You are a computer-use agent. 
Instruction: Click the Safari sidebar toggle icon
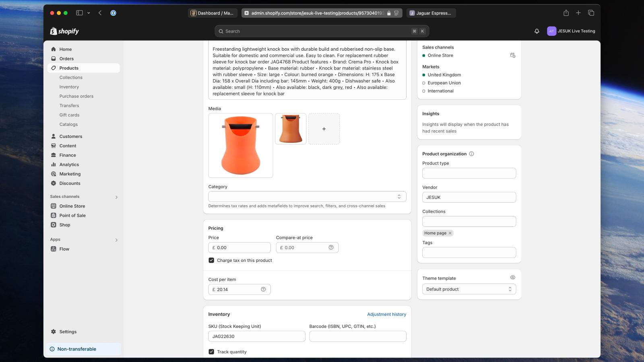[79, 13]
